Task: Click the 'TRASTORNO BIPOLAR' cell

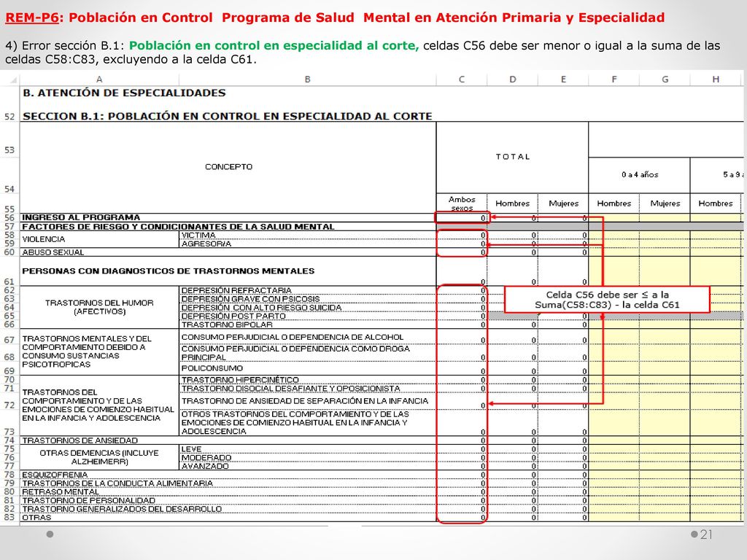Action: tap(308, 324)
